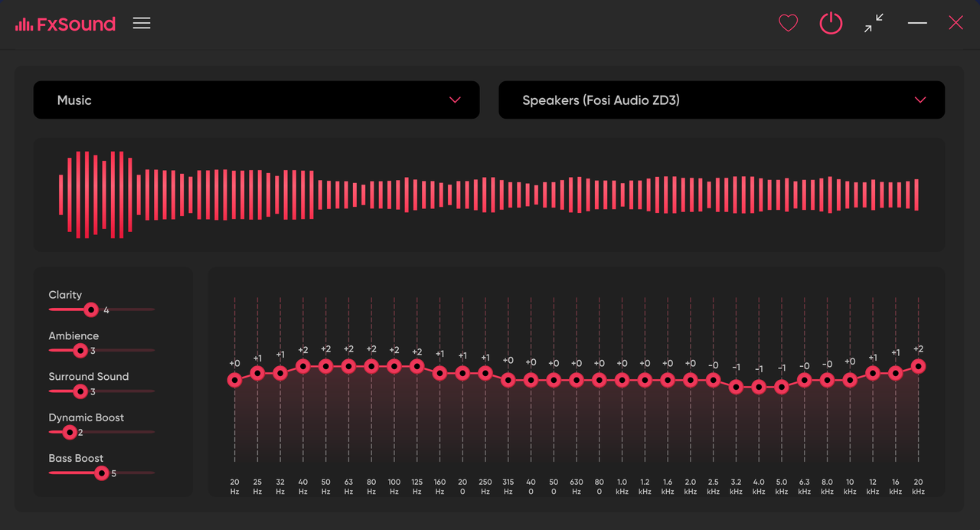The height and width of the screenshot is (530, 980).
Task: Select the 125 Hz EQ band knob
Action: [416, 366]
